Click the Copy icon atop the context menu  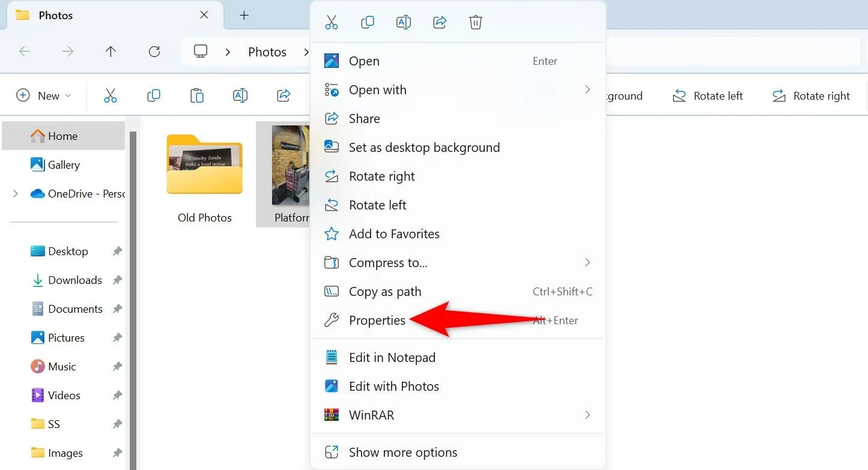(367, 22)
